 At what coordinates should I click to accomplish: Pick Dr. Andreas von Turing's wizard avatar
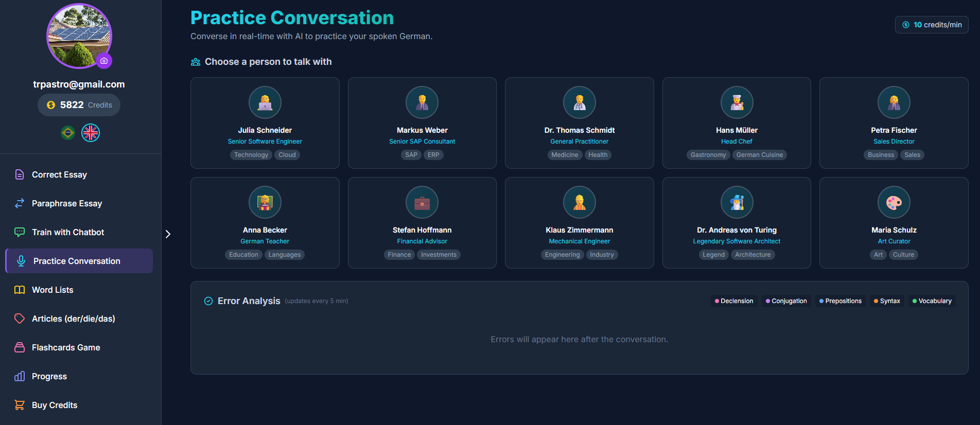[x=737, y=202]
